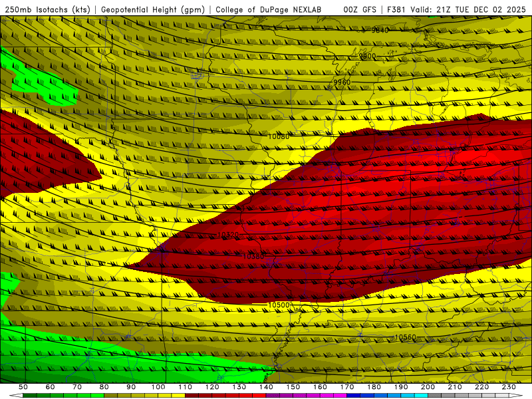Viewport: 532px width, 399px height.
Task: Click the 10320 height contour label
Action: tap(227, 235)
